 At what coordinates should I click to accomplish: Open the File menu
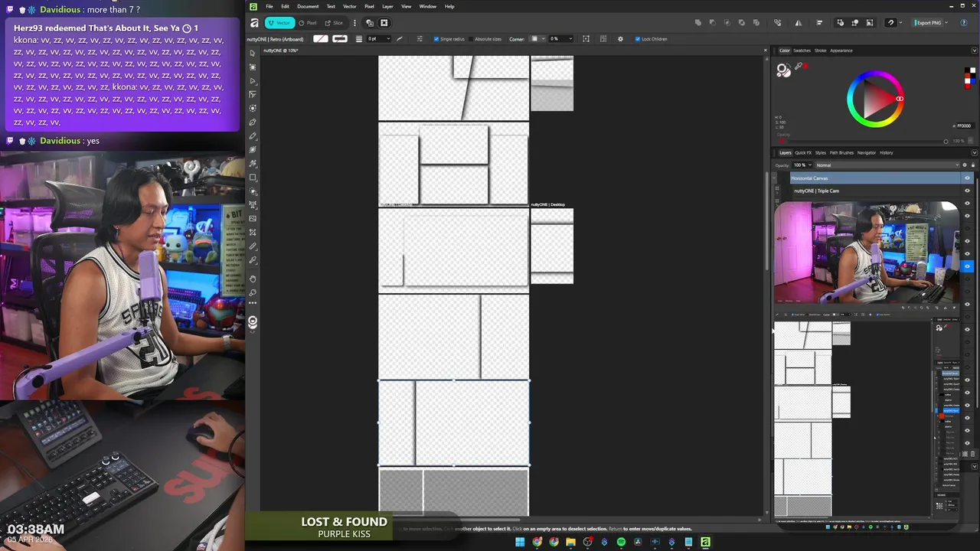pyautogui.click(x=269, y=6)
